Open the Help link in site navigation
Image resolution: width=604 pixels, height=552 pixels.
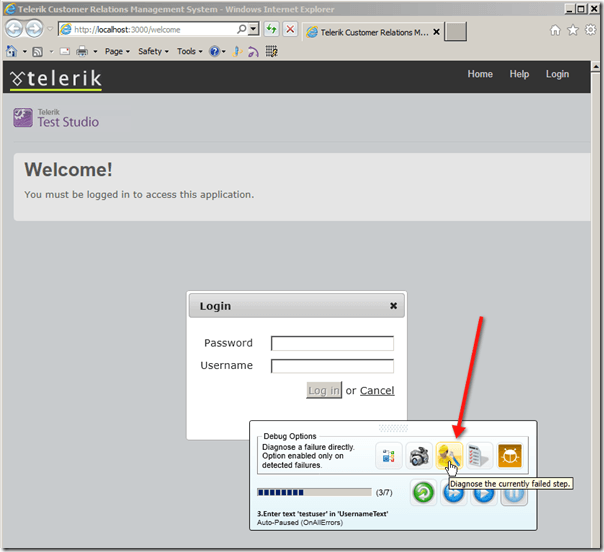(x=519, y=74)
